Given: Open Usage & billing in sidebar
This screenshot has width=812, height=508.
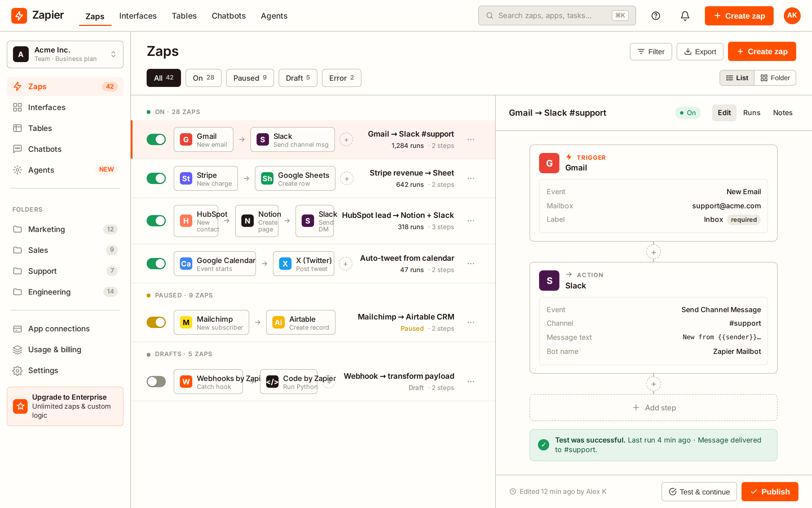Looking at the screenshot, I should point(65,350).
